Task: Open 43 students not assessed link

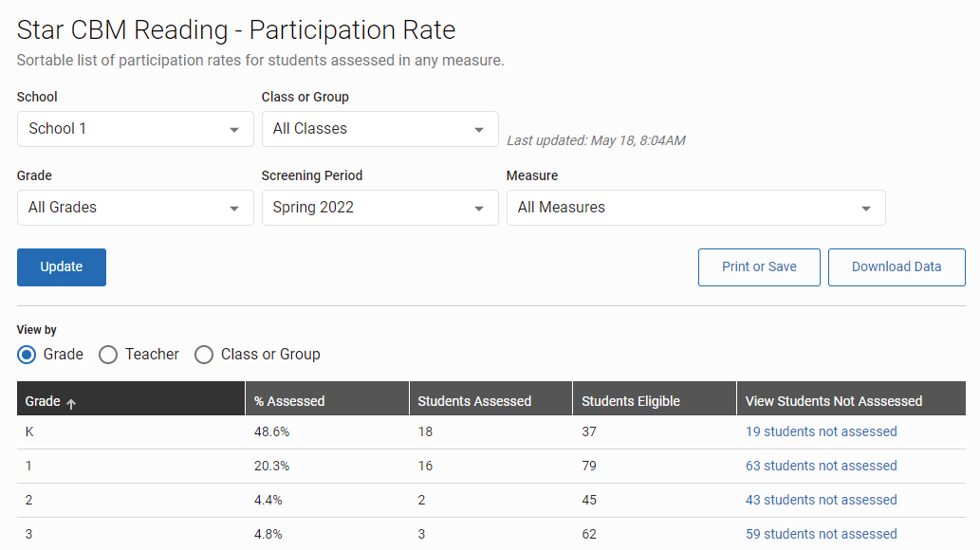Action: click(822, 500)
